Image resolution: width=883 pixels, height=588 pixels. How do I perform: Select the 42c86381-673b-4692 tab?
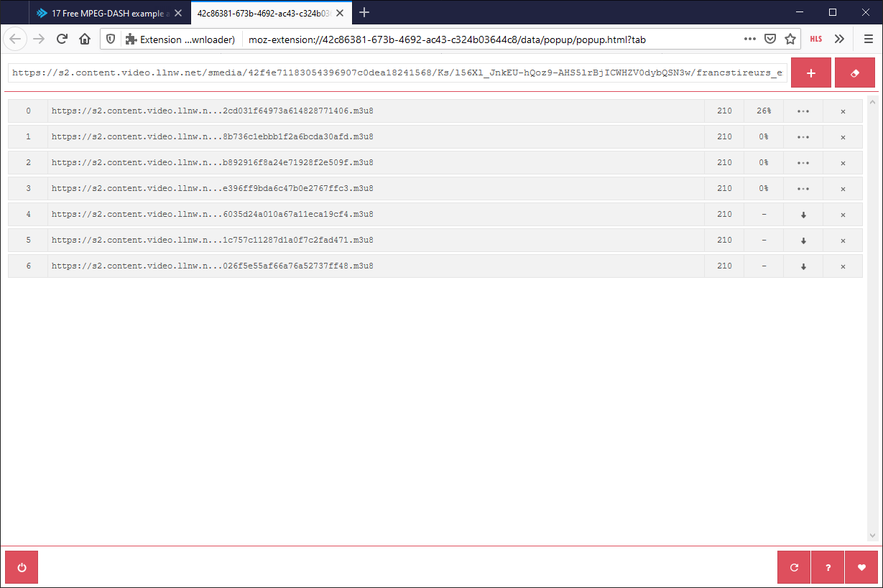coord(263,13)
